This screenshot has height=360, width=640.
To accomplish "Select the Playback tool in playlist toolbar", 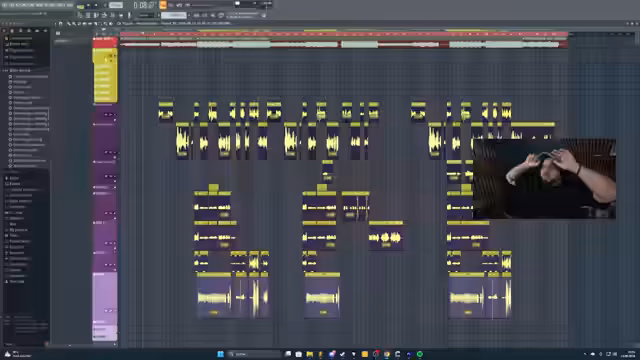I will coord(111,24).
